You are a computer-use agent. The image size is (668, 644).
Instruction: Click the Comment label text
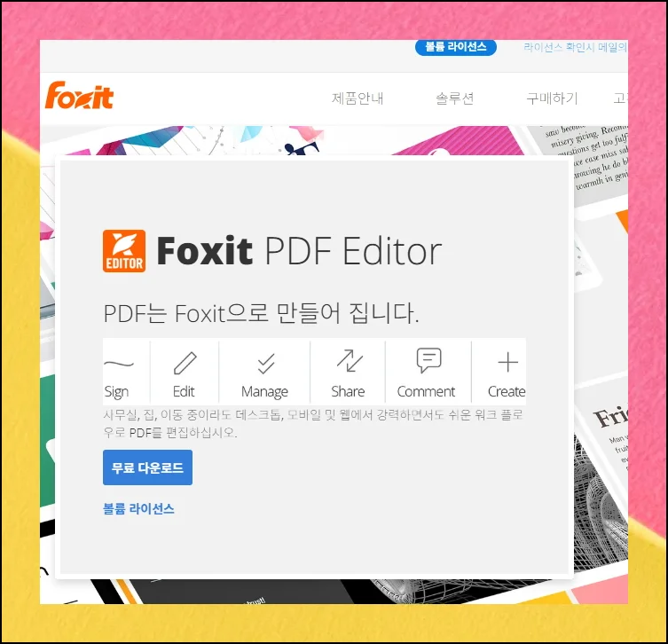coord(426,391)
